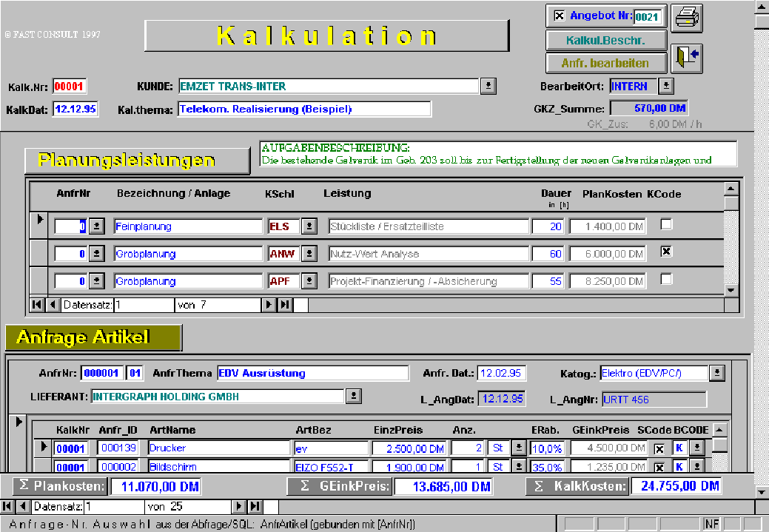Go to next record in bottom navigator of 25

tap(239, 506)
